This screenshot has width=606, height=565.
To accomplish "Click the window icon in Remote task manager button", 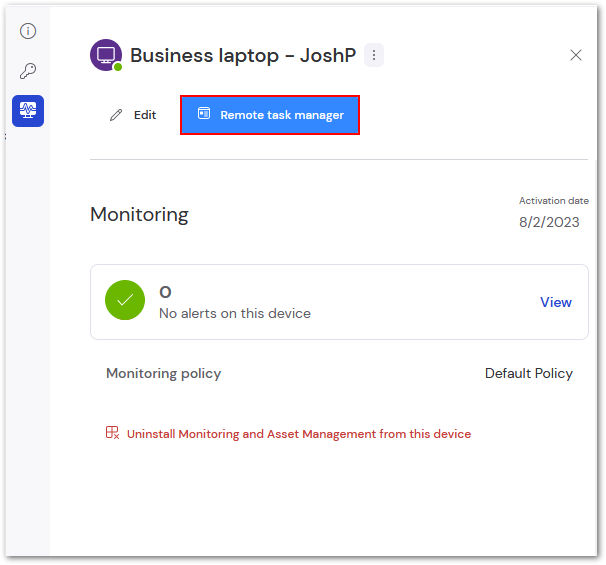I will coord(204,113).
